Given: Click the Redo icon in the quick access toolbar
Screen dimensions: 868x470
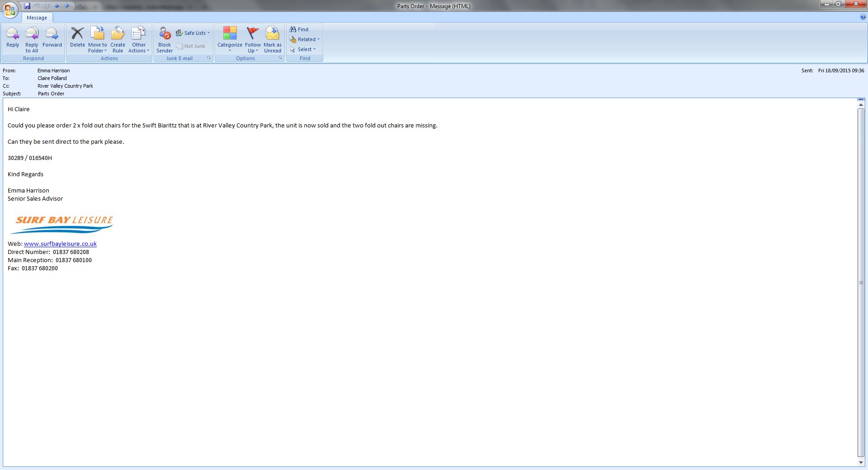Looking at the screenshot, I should coord(47,6).
